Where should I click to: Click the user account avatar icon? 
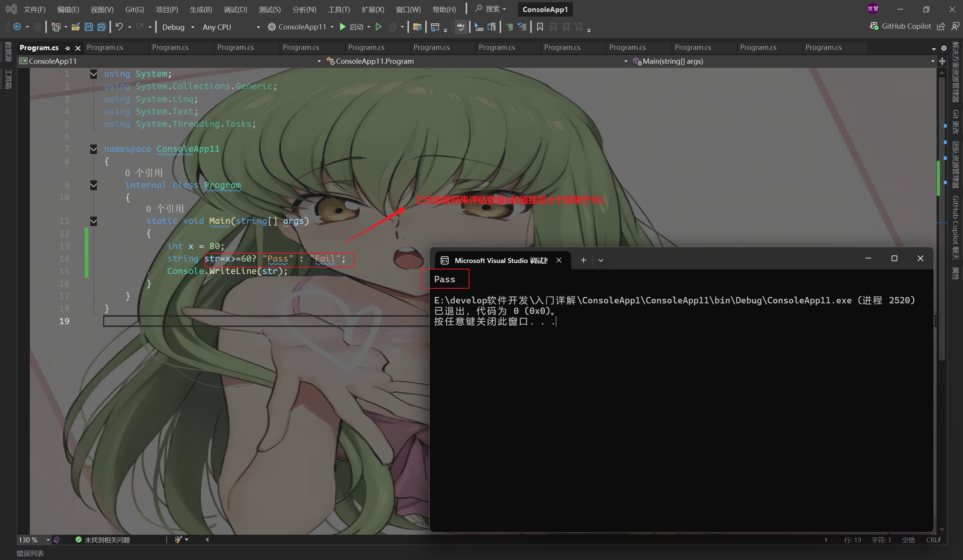pyautogui.click(x=873, y=9)
